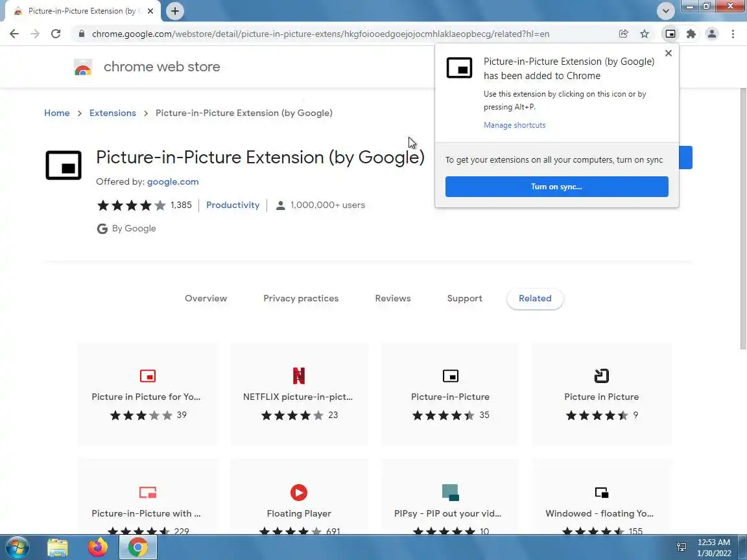The width and height of the screenshot is (747, 560).
Task: Click the page vertical scrollbar
Action: [x=743, y=219]
